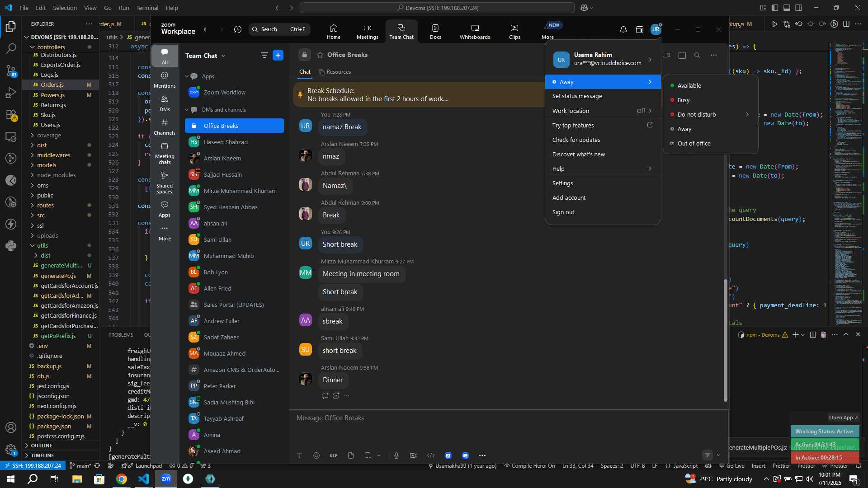
Task: Open Shared spaces in the sidebar
Action: [x=165, y=183]
